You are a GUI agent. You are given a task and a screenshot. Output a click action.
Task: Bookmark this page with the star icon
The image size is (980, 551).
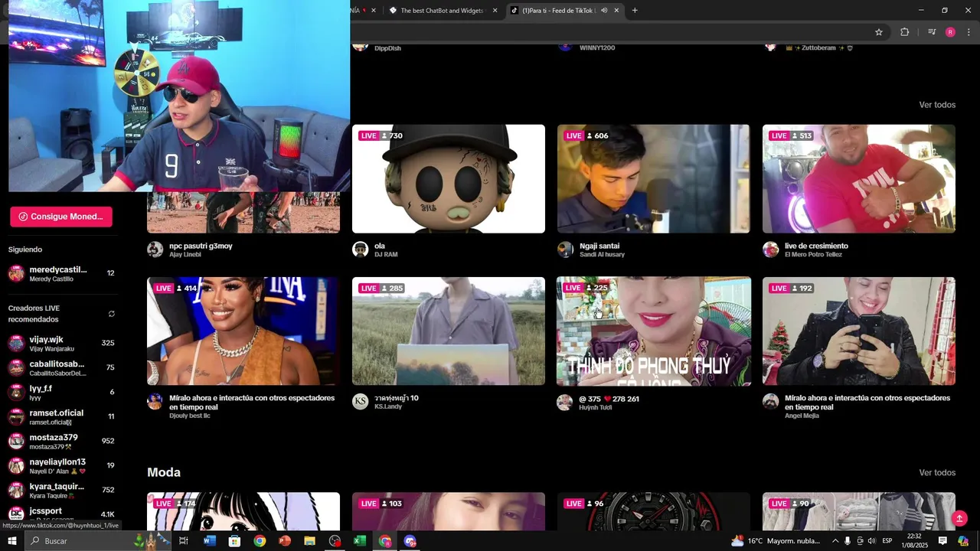(x=879, y=32)
